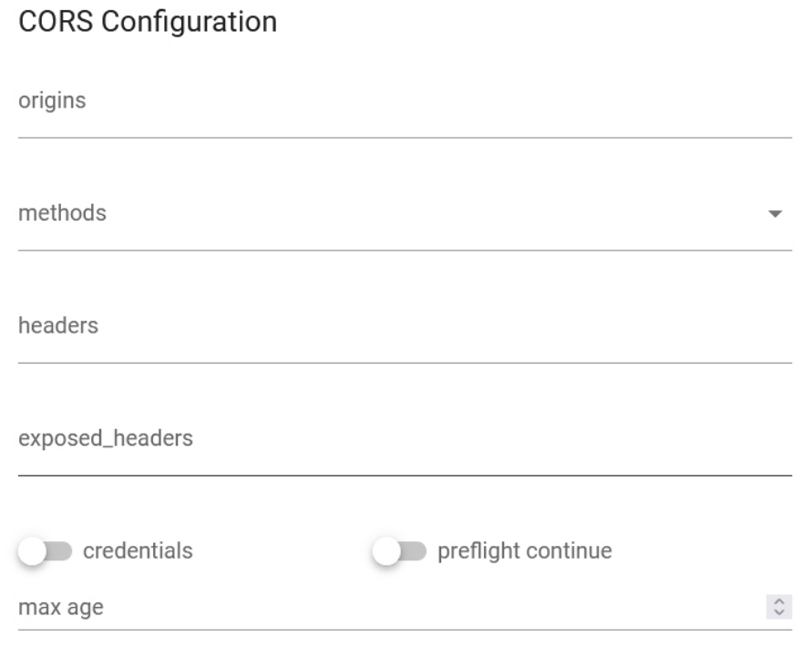Enable the credentials switch
Screen dimensions: 812x647
[x=45, y=551]
